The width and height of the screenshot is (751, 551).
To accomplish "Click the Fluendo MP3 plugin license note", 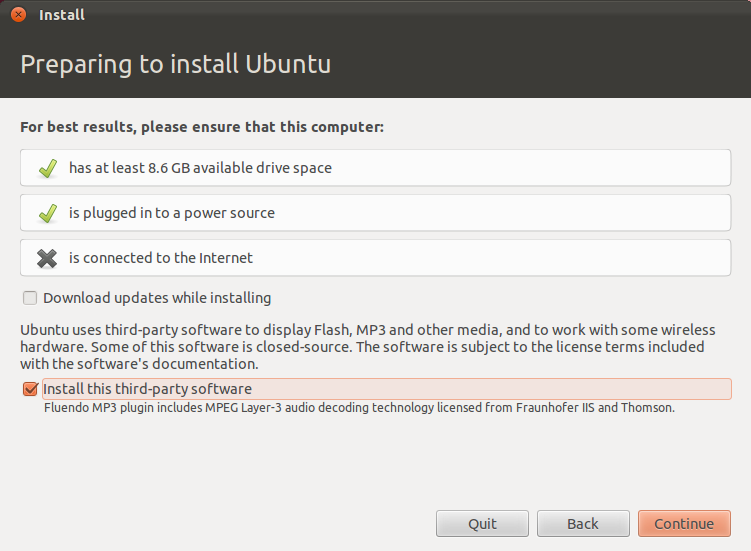I will [x=360, y=408].
